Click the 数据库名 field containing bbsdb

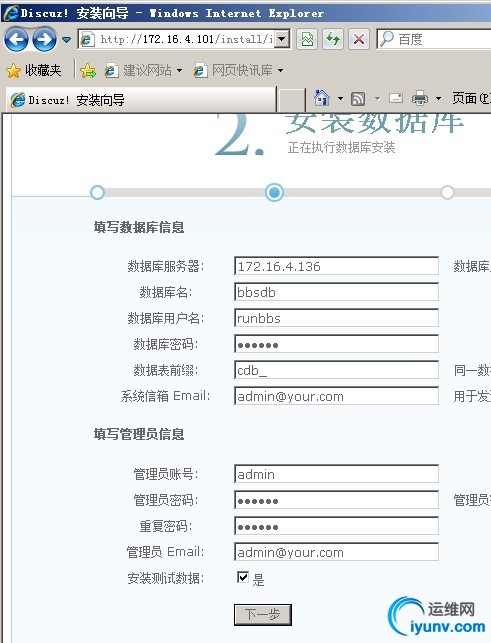click(336, 292)
